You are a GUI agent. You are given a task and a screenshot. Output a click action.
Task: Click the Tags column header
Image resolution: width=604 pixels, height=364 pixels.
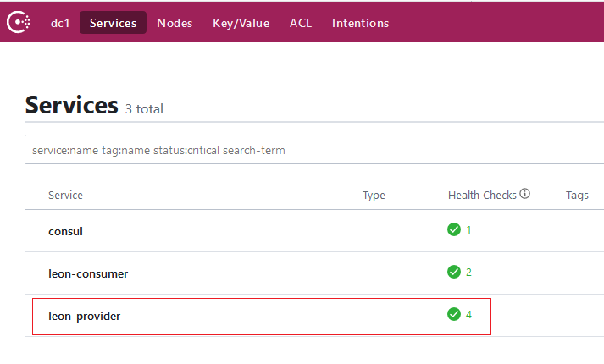click(x=577, y=196)
